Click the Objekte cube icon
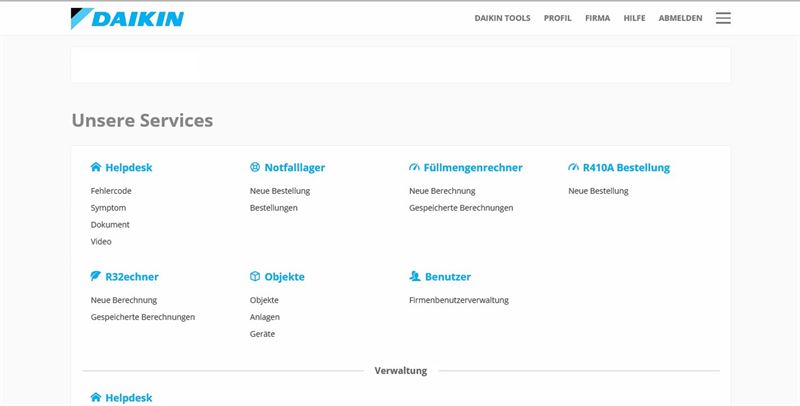This screenshot has height=406, width=800. (255, 277)
